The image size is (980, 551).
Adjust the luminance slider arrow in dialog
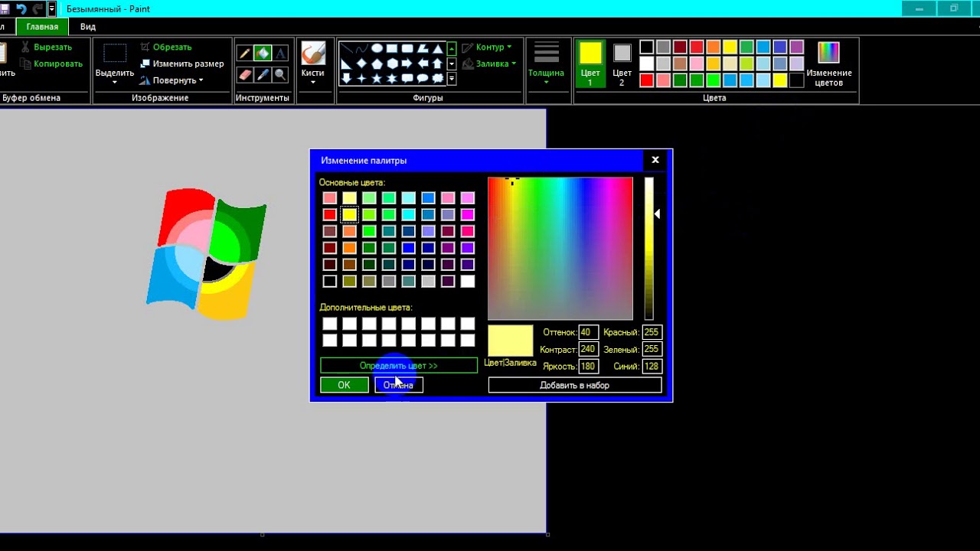tap(657, 214)
